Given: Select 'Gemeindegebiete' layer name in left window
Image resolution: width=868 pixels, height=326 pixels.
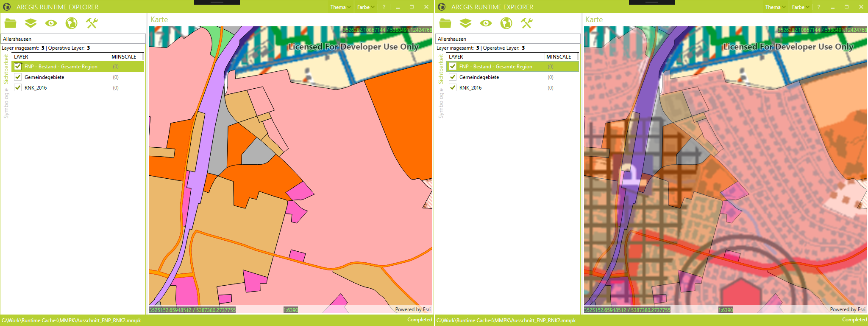Looking at the screenshot, I should (45, 77).
